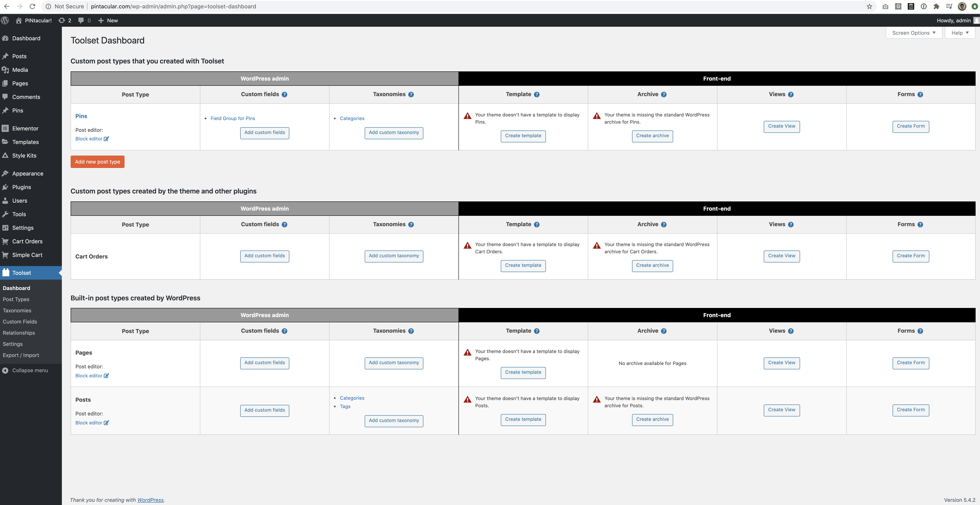The height and width of the screenshot is (505, 980).
Task: Click the WordPress link in footer
Action: click(x=150, y=500)
